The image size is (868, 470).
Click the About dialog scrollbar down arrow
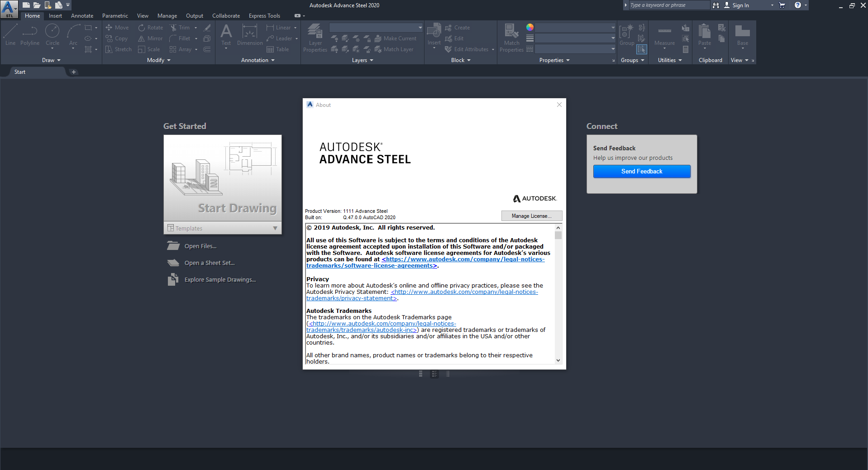point(558,360)
